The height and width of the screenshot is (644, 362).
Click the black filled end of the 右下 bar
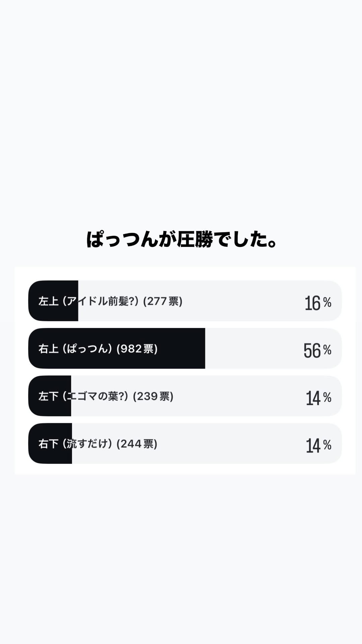[50, 443]
